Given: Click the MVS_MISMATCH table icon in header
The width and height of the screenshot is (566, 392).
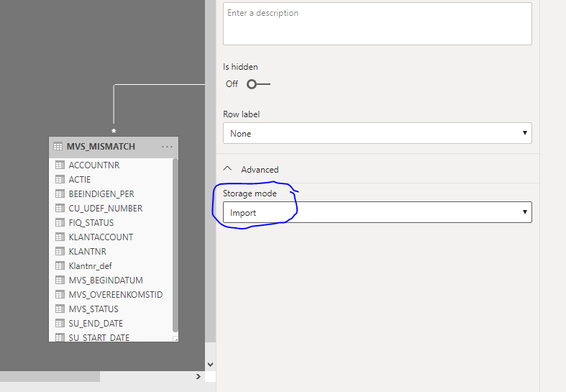Looking at the screenshot, I should (x=58, y=147).
